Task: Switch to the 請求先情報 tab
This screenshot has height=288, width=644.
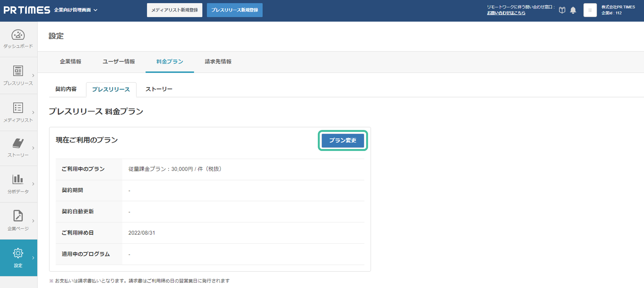Action: (218, 62)
